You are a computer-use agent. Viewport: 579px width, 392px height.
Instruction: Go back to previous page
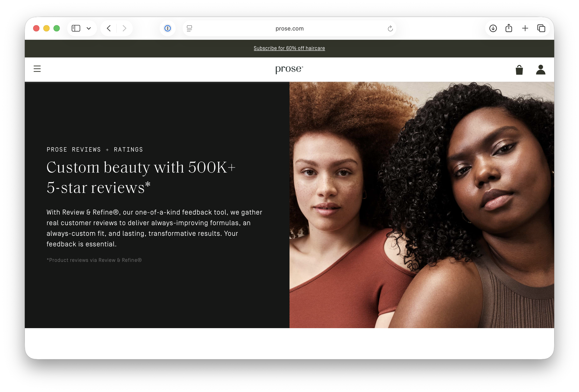[109, 28]
